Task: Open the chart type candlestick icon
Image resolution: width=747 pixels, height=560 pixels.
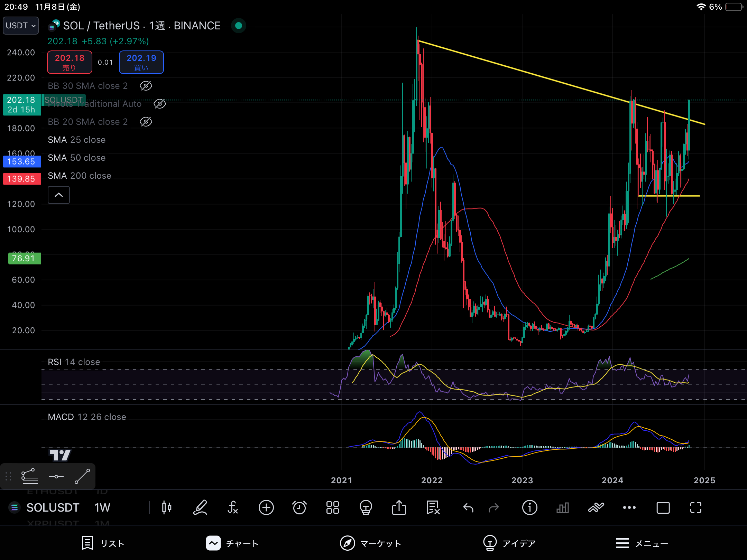Action: [167, 507]
